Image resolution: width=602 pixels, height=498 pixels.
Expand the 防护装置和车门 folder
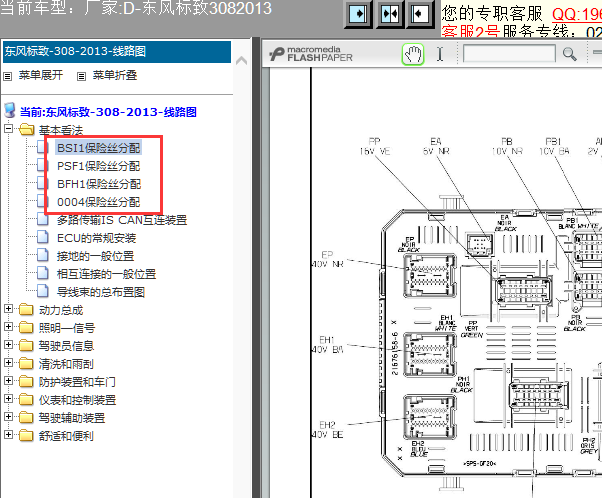tap(8, 381)
